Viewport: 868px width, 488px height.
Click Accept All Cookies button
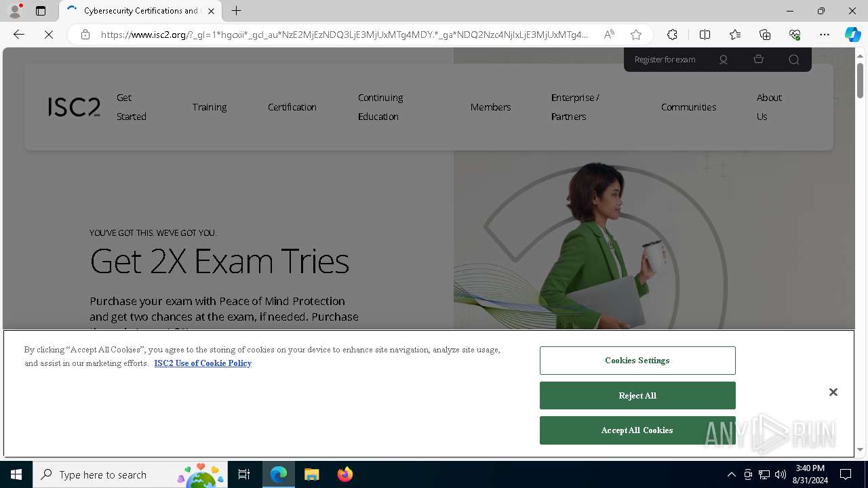pyautogui.click(x=637, y=430)
